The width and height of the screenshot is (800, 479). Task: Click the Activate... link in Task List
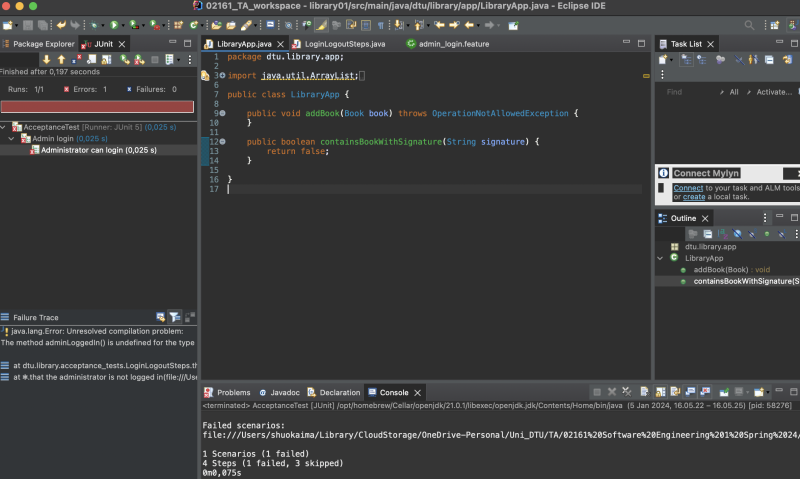coord(773,92)
